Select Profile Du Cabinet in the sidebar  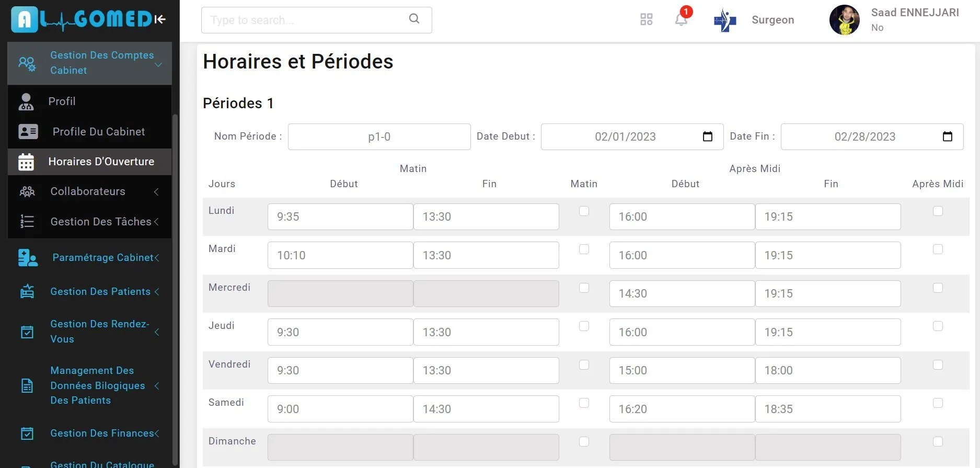[98, 132]
